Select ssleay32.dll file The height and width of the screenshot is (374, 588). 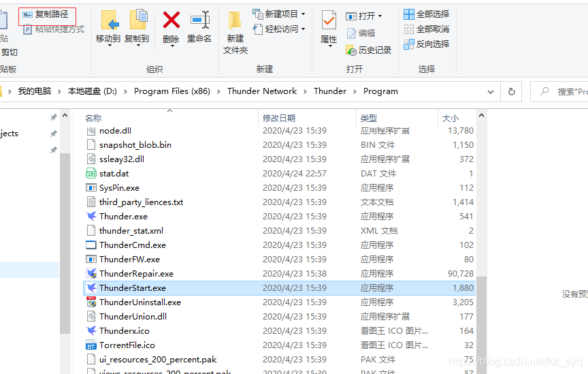pyautogui.click(x=122, y=159)
